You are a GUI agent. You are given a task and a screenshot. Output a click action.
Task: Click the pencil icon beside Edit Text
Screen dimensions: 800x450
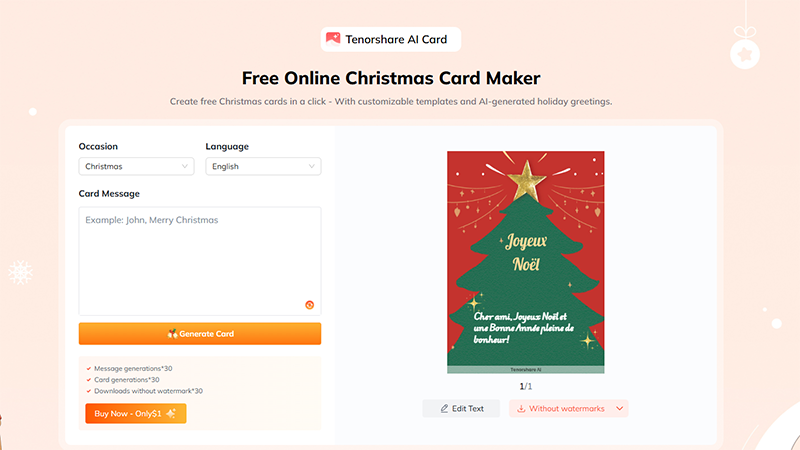tap(444, 409)
